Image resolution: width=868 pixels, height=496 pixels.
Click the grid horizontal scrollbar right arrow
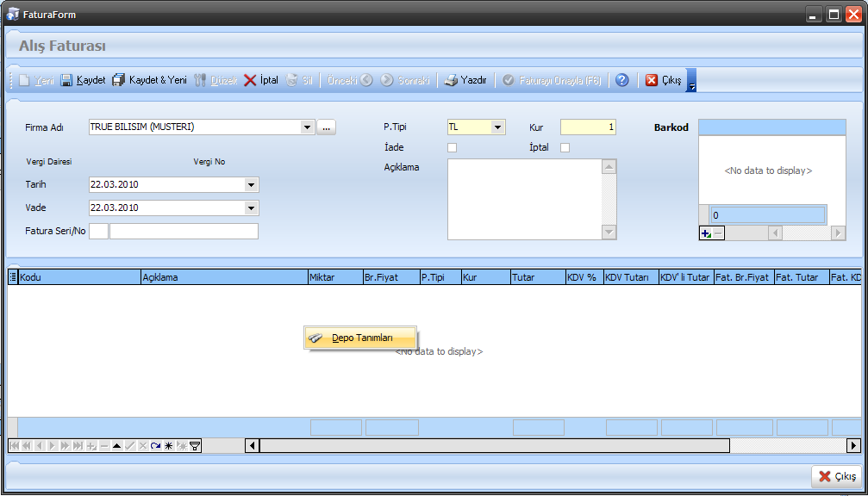pyautogui.click(x=853, y=445)
